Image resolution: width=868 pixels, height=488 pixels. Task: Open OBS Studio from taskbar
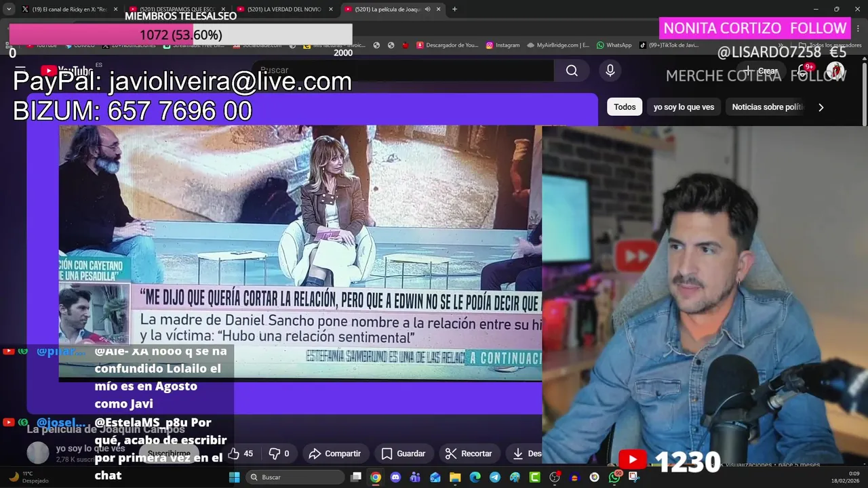555,477
